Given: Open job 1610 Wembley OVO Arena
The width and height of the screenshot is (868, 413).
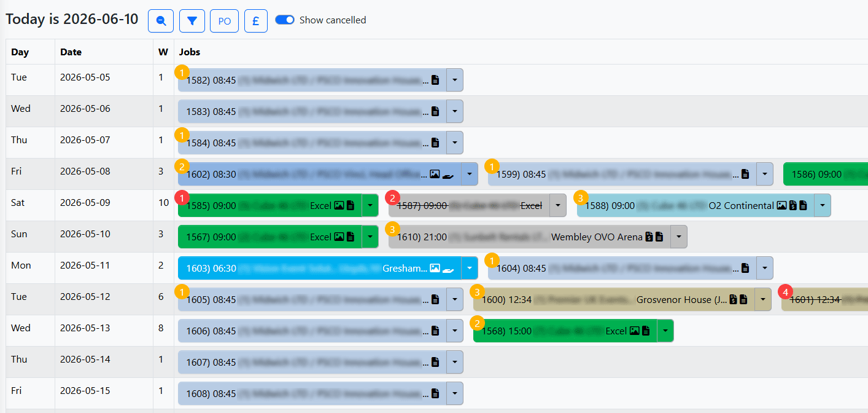Looking at the screenshot, I should coord(529,237).
